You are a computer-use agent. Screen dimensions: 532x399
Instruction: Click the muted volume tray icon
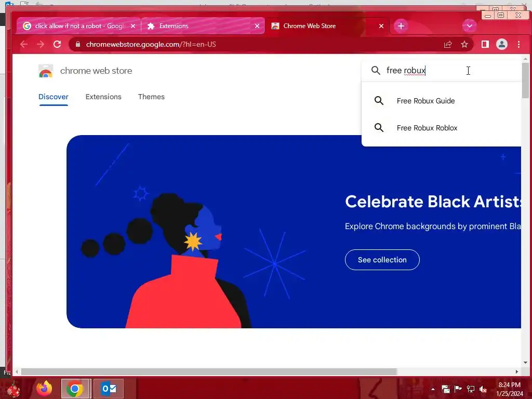pos(483,389)
